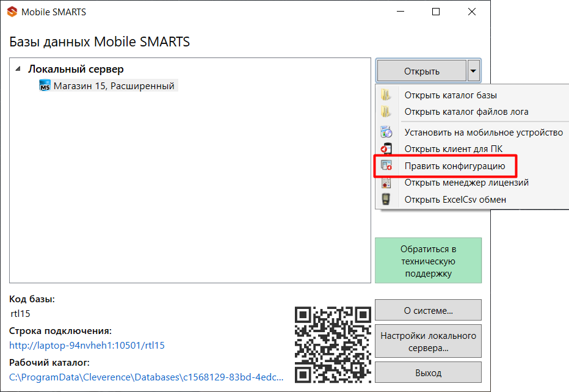This screenshot has width=569, height=392.
Task: Open the dropdown arrow next to Открыть
Action: point(473,71)
